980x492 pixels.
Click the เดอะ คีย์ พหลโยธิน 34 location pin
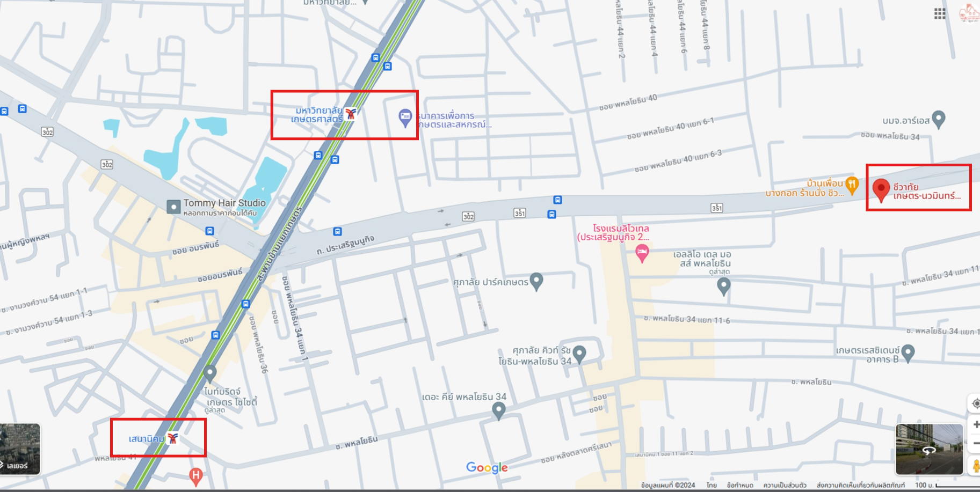(x=499, y=412)
